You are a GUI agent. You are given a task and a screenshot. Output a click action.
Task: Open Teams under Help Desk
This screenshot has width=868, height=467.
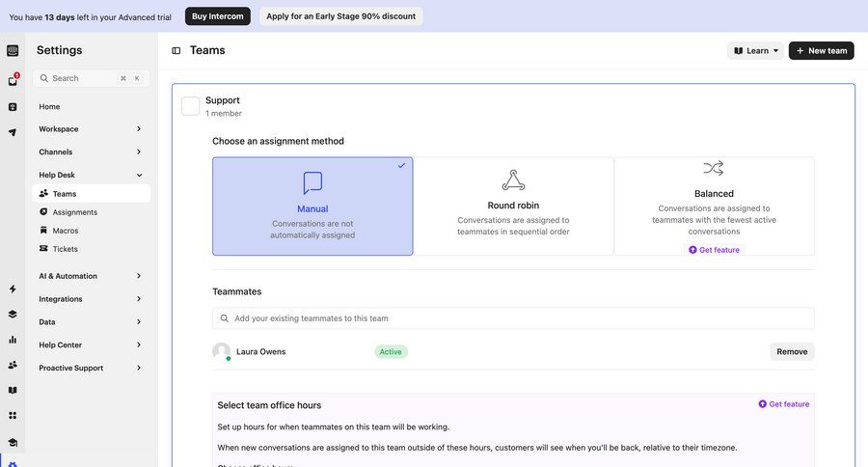(91, 193)
